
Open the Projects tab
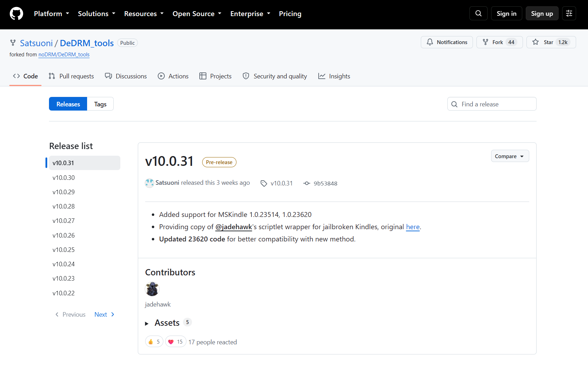click(215, 76)
